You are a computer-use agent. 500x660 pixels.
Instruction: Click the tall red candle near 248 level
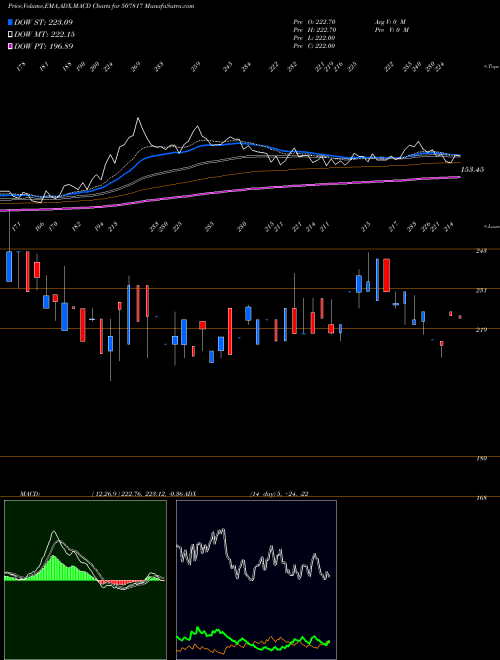click(x=386, y=275)
